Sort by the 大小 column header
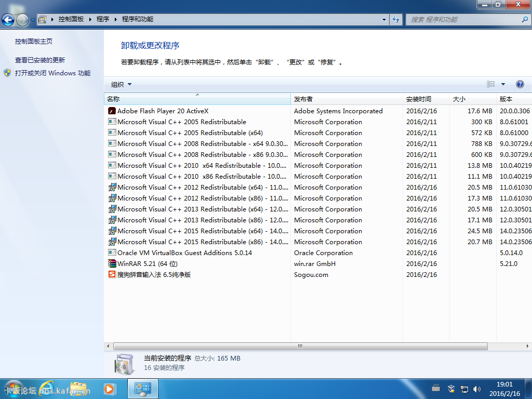Viewport: 532px width, 399px height. click(473, 99)
